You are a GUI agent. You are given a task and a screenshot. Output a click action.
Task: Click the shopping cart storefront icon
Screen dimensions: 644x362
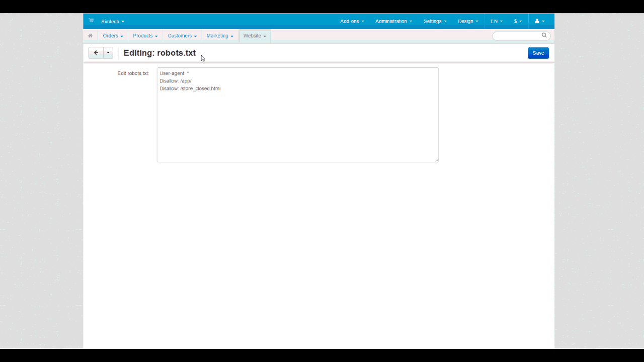click(x=91, y=21)
